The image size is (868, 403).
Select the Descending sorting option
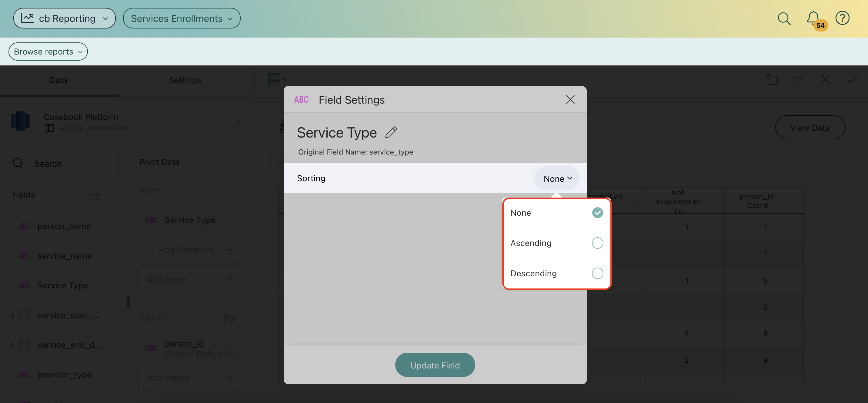point(597,273)
